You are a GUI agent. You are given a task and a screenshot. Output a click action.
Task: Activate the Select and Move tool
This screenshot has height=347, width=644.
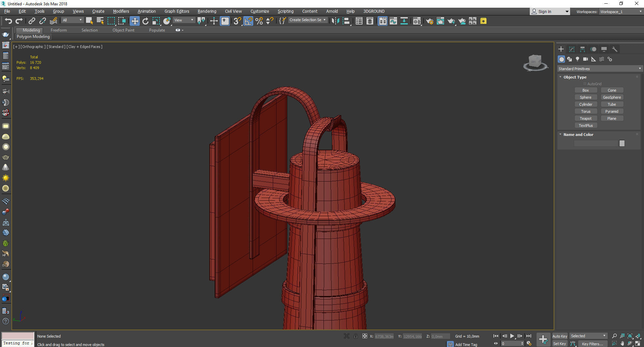pyautogui.click(x=134, y=21)
